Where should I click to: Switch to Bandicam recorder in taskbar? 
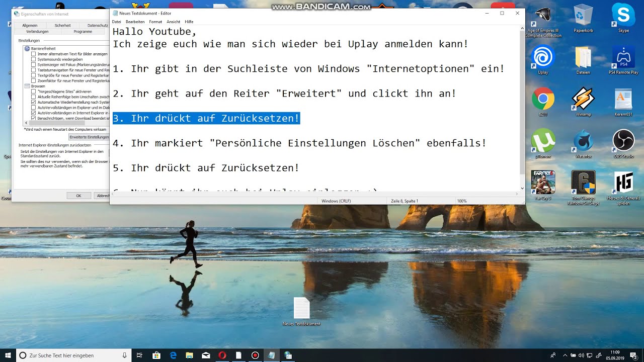[x=255, y=355]
